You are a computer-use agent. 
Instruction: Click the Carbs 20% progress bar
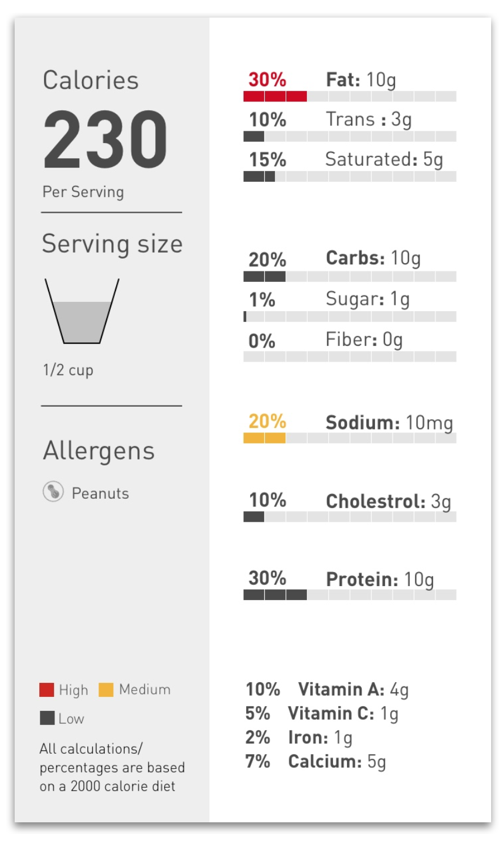point(350,277)
